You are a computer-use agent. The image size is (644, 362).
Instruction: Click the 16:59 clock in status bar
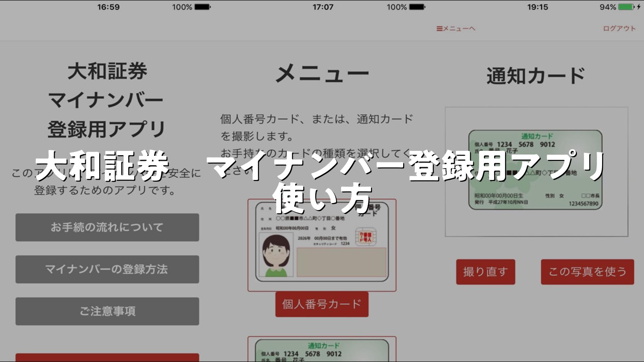click(108, 7)
